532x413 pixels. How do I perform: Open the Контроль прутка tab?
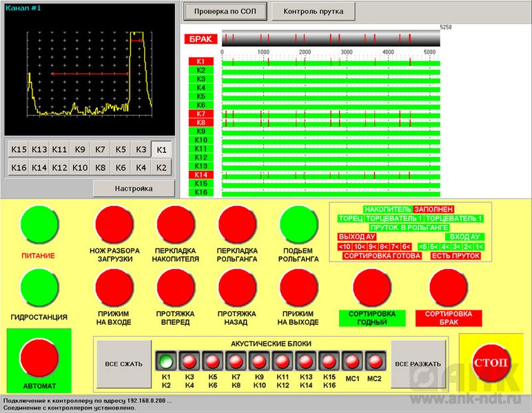tap(314, 11)
